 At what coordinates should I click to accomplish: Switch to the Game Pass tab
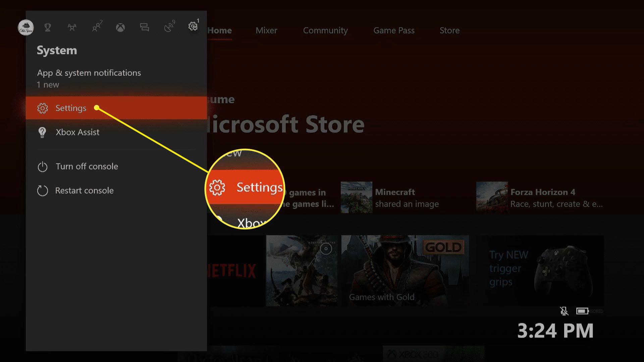pos(394,31)
